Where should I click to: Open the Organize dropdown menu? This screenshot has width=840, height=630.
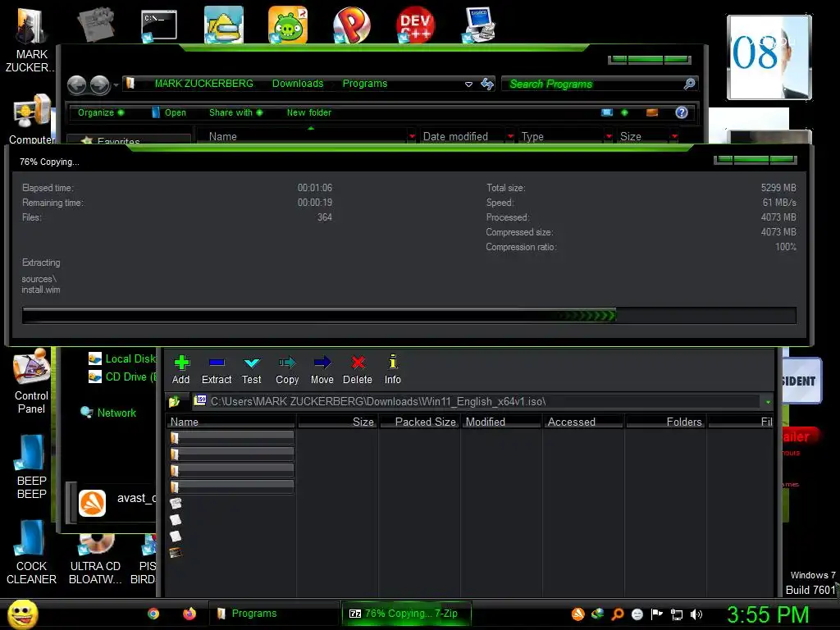100,112
